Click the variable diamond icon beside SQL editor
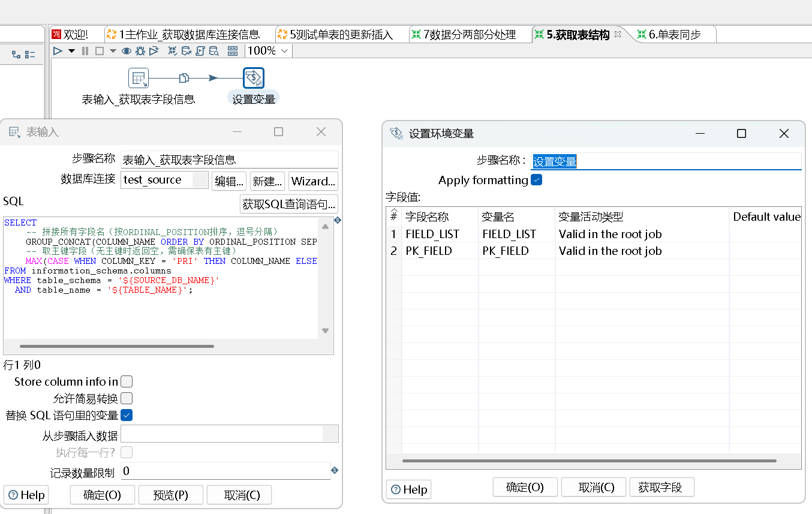The width and height of the screenshot is (812, 514). 336,221
